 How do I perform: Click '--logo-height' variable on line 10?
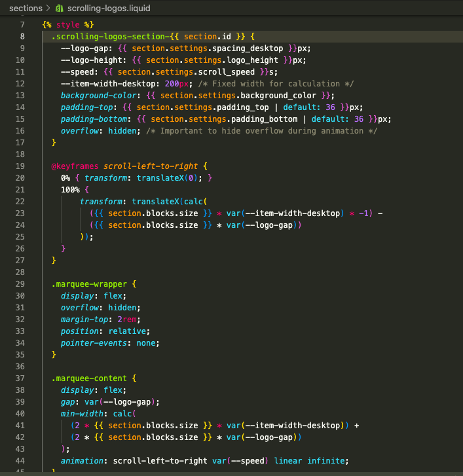coord(92,60)
